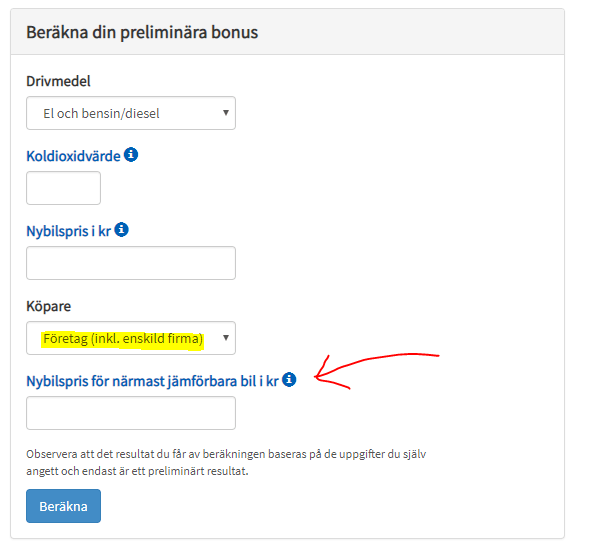
Task: Click the highlighted Företag (inkl. enskild firma) text
Action: coord(123,339)
